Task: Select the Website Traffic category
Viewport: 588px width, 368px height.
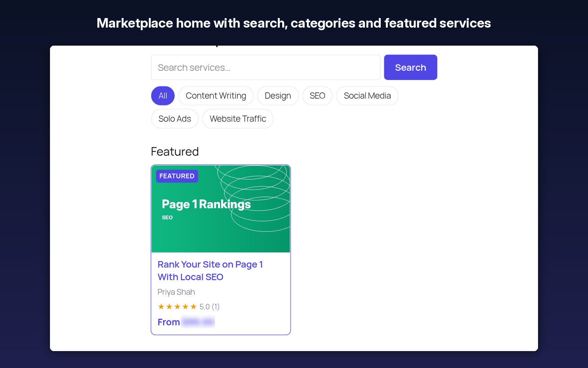Action: 238,119
